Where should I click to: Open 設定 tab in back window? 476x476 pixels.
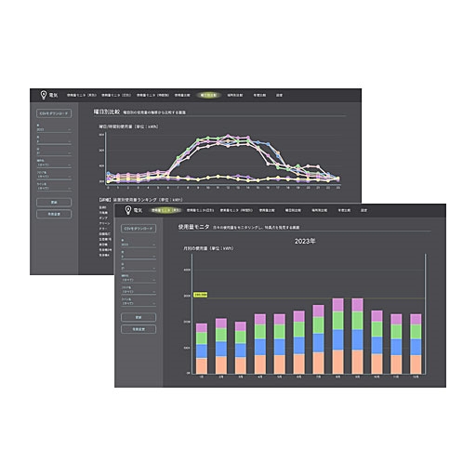(x=279, y=95)
